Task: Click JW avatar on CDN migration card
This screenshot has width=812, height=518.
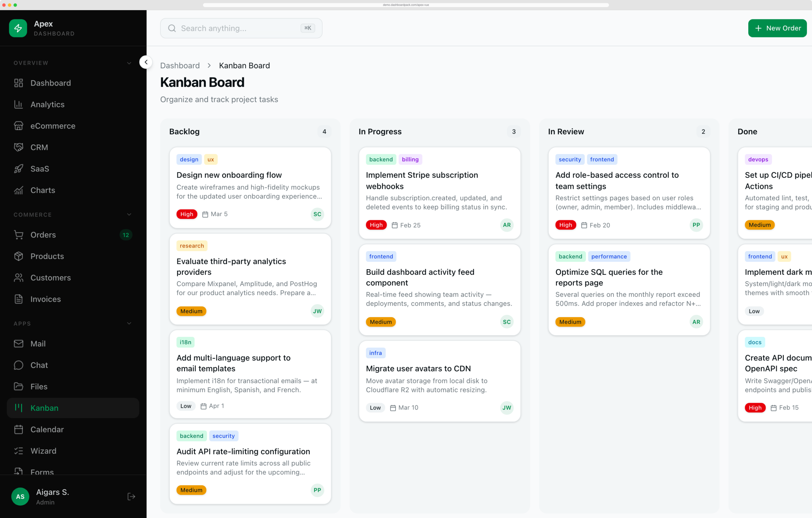Action: click(507, 408)
